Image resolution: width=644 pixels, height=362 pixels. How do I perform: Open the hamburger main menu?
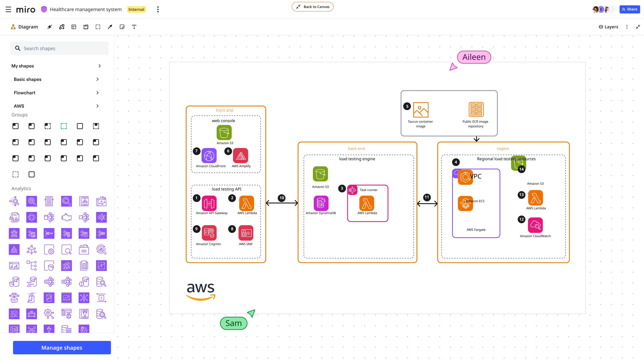click(x=8, y=10)
